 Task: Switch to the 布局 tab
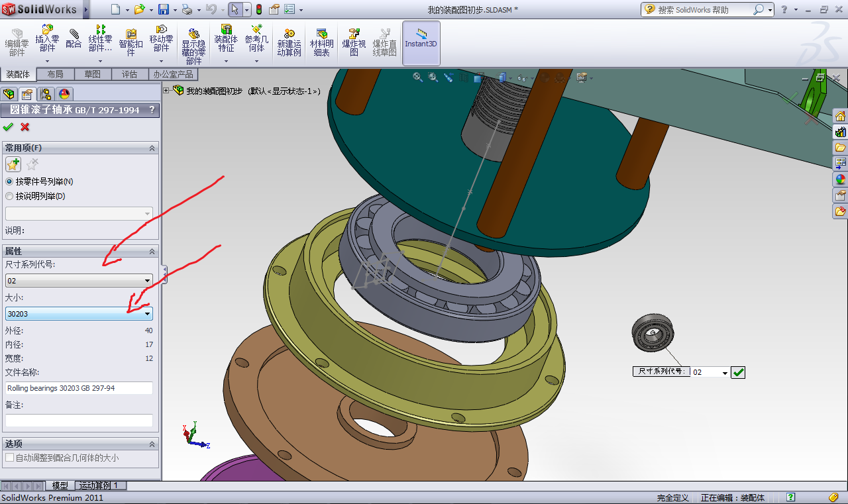(x=55, y=74)
